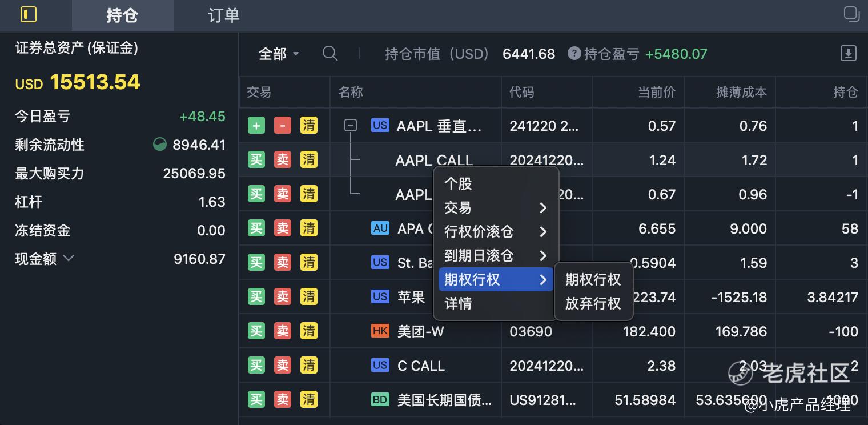Image resolution: width=868 pixels, height=425 pixels.
Task: Click 清 in the AAPL CALL 1.24 row
Action: [309, 160]
